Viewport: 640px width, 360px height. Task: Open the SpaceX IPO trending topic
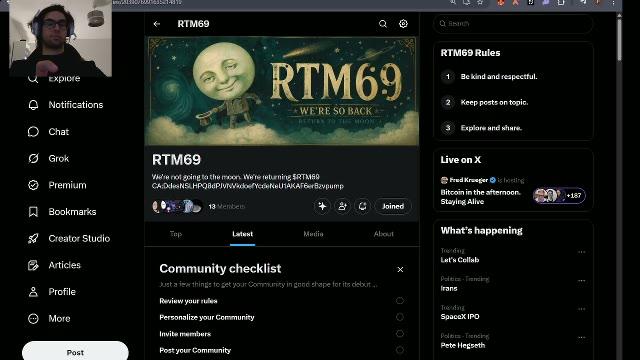[x=460, y=317]
